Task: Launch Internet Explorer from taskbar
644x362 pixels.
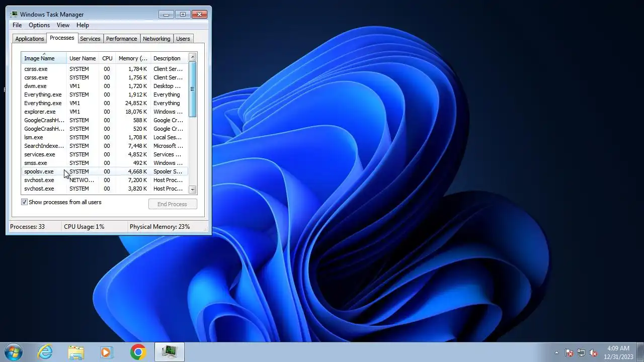Action: (x=45, y=352)
